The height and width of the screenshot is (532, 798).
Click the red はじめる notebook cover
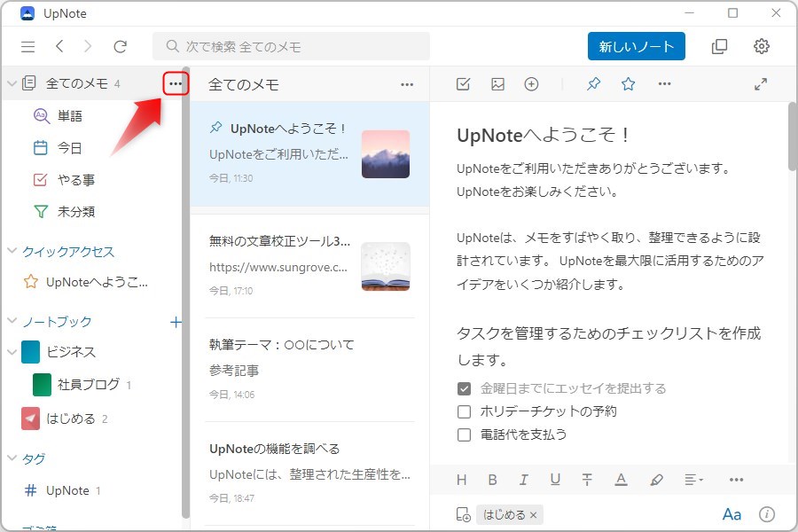click(x=30, y=419)
